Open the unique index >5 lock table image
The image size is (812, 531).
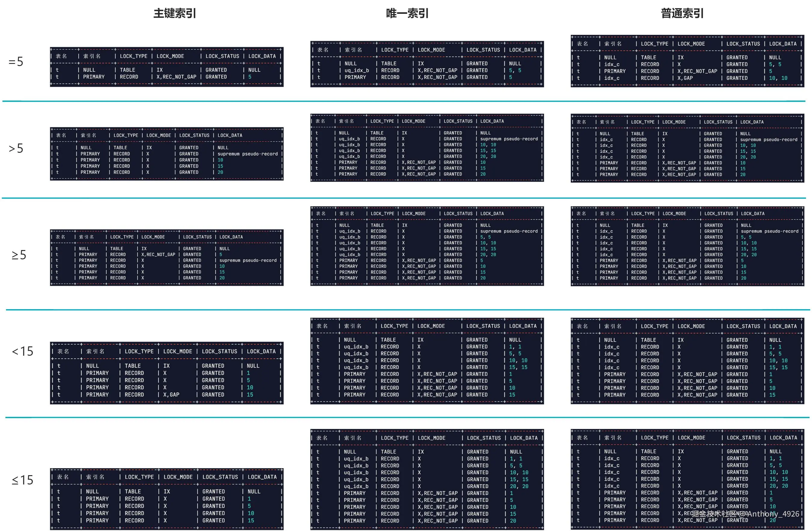[x=427, y=148]
